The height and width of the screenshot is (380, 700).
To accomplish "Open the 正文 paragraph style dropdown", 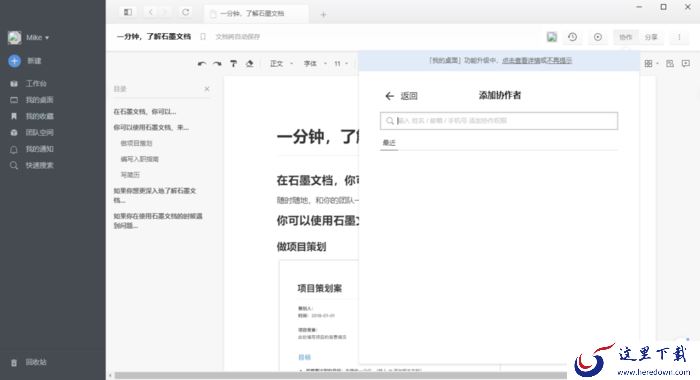I will click(281, 64).
